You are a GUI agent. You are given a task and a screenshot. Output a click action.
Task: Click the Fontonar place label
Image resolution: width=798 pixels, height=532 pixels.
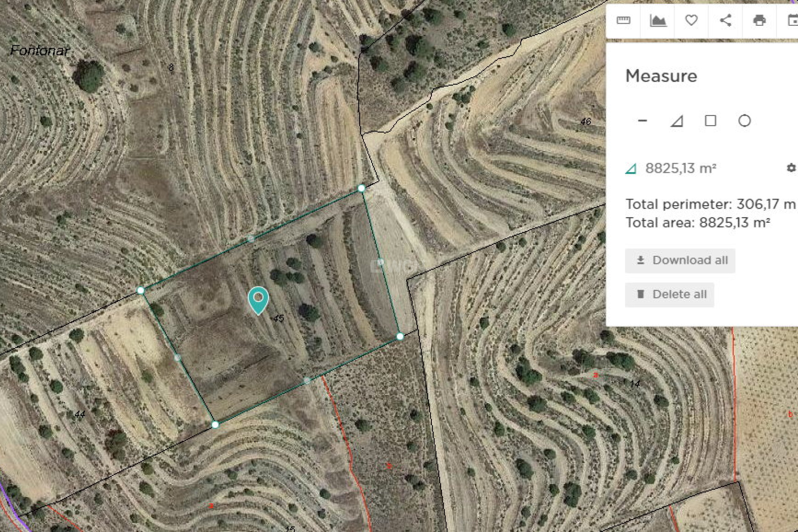coord(39,51)
